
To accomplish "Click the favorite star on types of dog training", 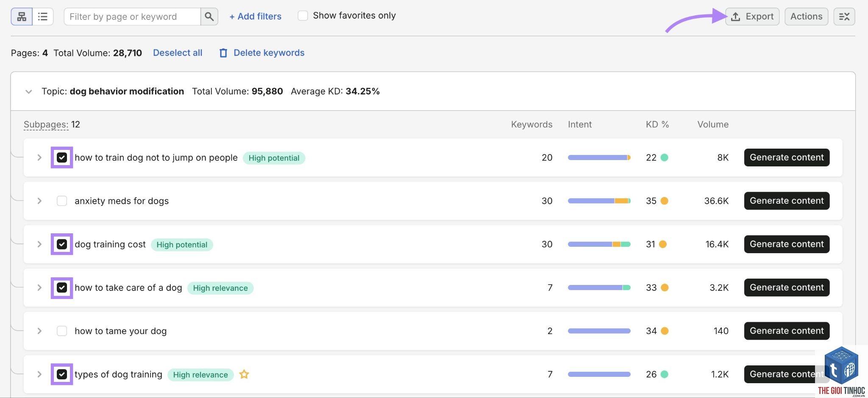I will point(244,374).
